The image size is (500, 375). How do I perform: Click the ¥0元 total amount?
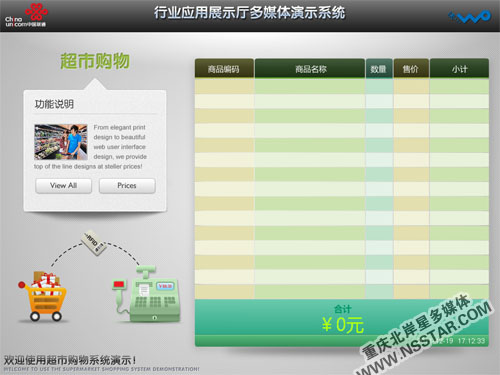coord(342,324)
